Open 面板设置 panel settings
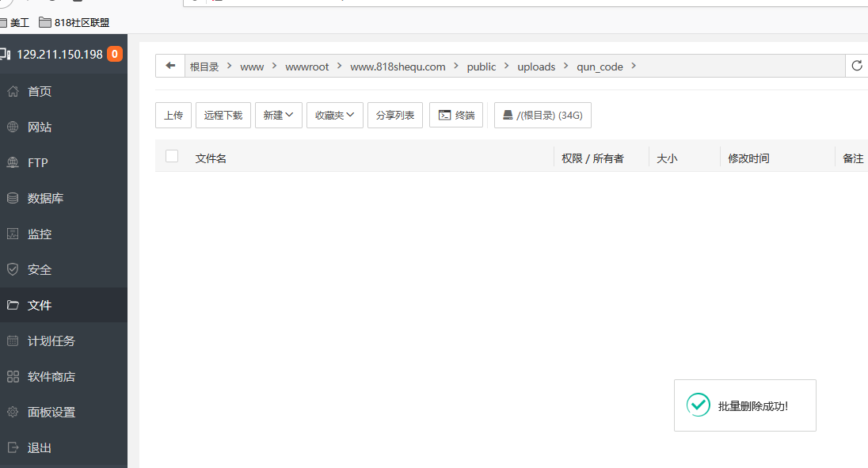 (x=51, y=413)
